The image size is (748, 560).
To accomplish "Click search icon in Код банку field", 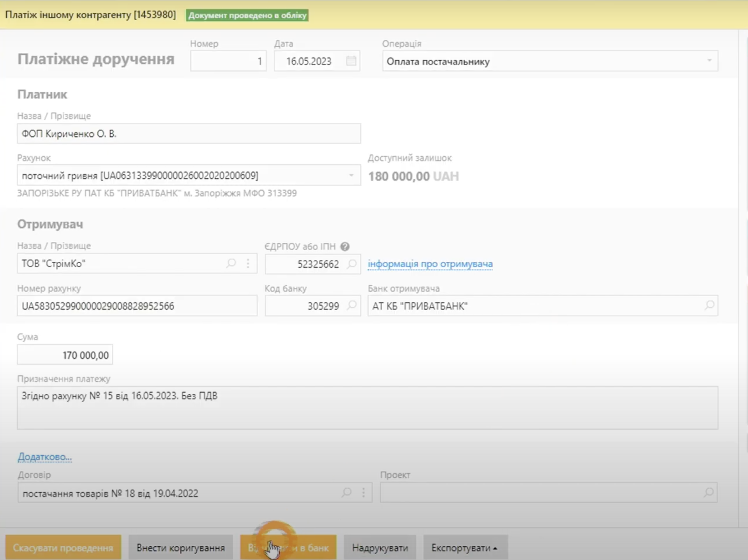I will click(x=352, y=306).
